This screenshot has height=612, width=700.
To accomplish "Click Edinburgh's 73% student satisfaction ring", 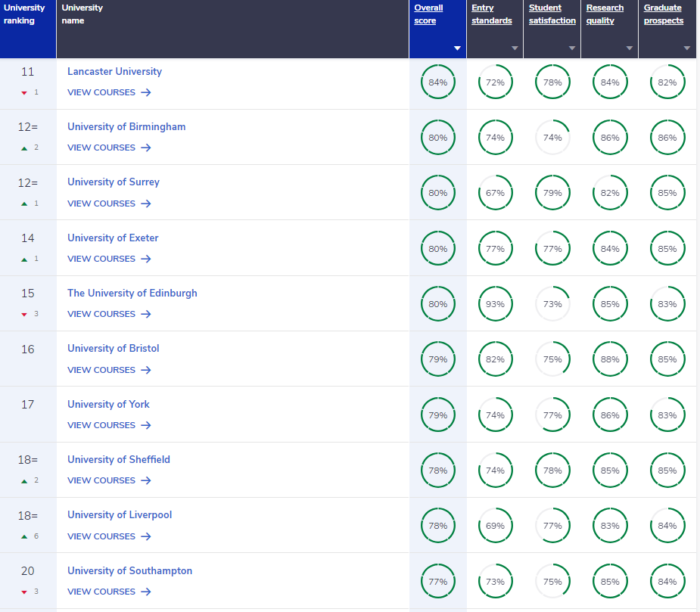I will click(552, 304).
